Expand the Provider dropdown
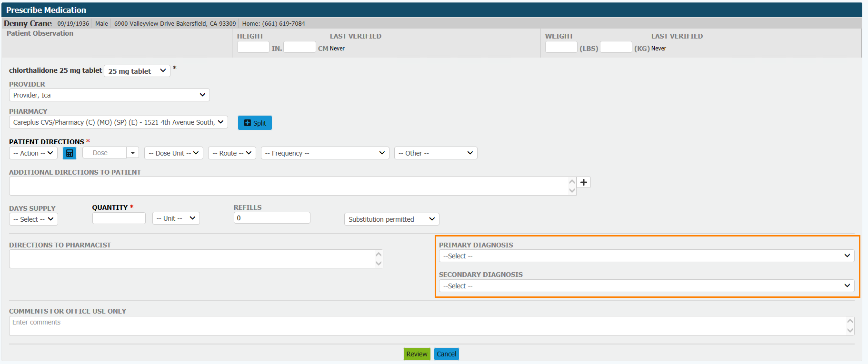This screenshot has height=364, width=868. [x=109, y=95]
